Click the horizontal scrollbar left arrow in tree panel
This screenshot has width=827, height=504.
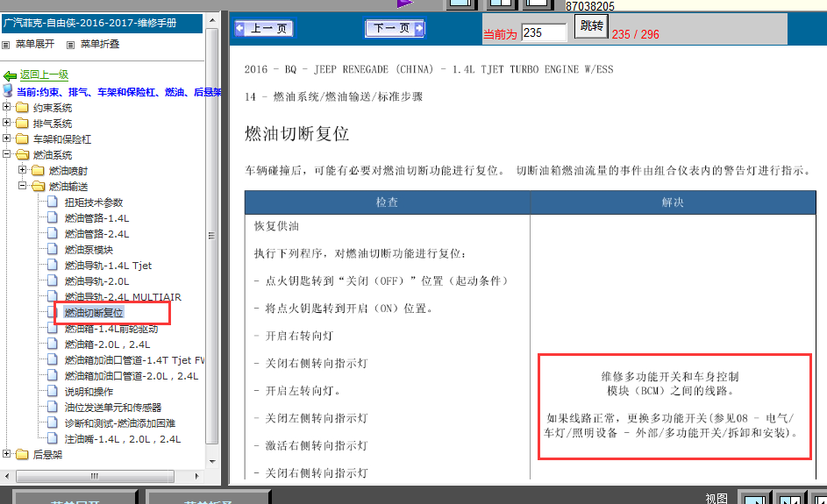coord(6,476)
